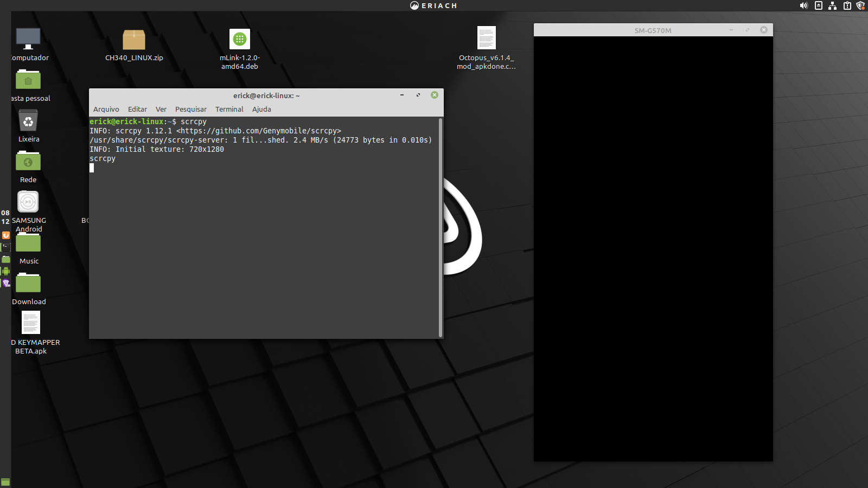The image size is (868, 488).
Task: Close the erick@erick-linux terminal window
Action: (435, 95)
